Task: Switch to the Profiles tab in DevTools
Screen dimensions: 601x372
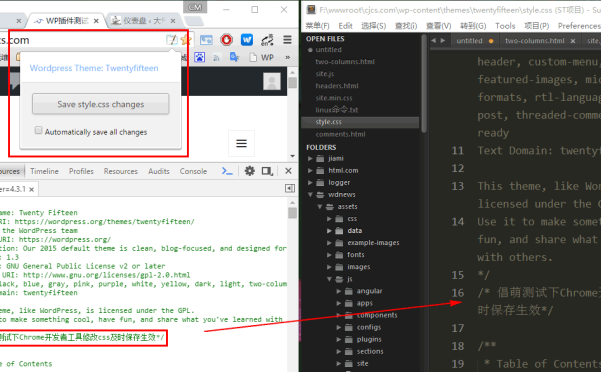Action: 81,171
